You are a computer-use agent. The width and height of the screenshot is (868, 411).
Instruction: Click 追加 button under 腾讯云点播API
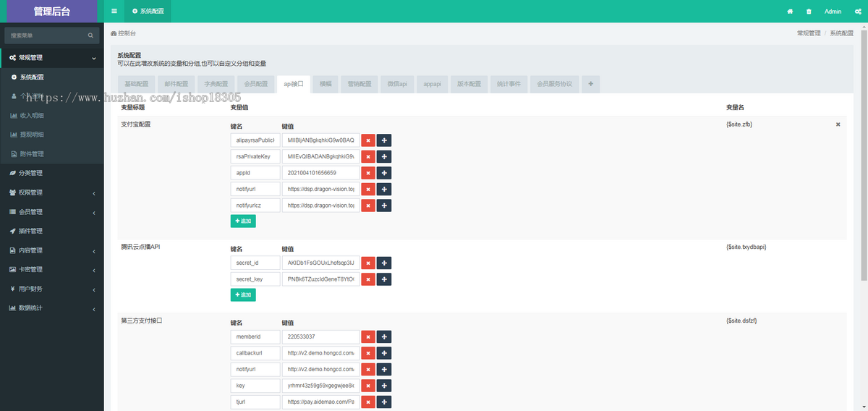click(243, 295)
